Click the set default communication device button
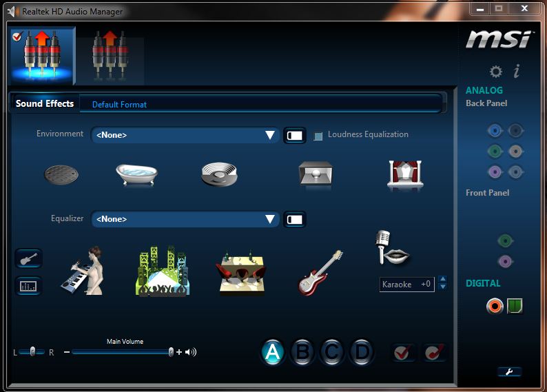Screen dimensions: 547x392 [434, 353]
